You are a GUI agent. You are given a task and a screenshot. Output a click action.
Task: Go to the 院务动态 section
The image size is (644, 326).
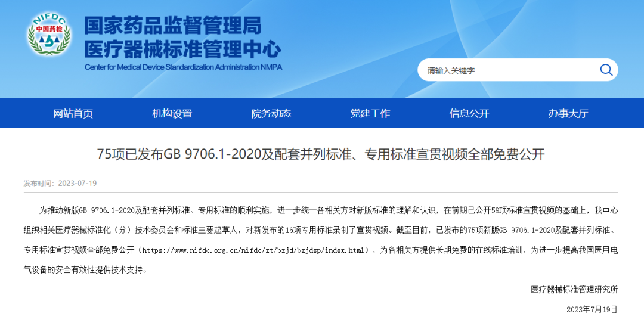[x=271, y=113]
